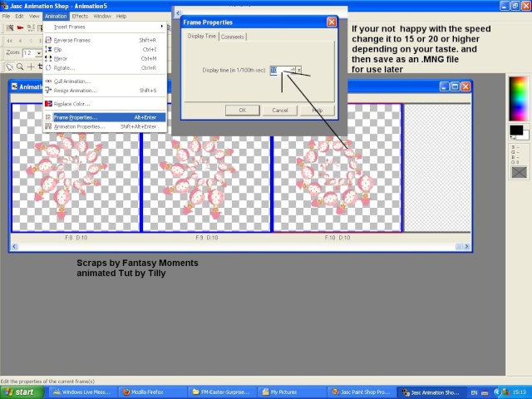The width and height of the screenshot is (532, 399).
Task: Pick a color from the rainbow color palette
Action: tap(519, 99)
